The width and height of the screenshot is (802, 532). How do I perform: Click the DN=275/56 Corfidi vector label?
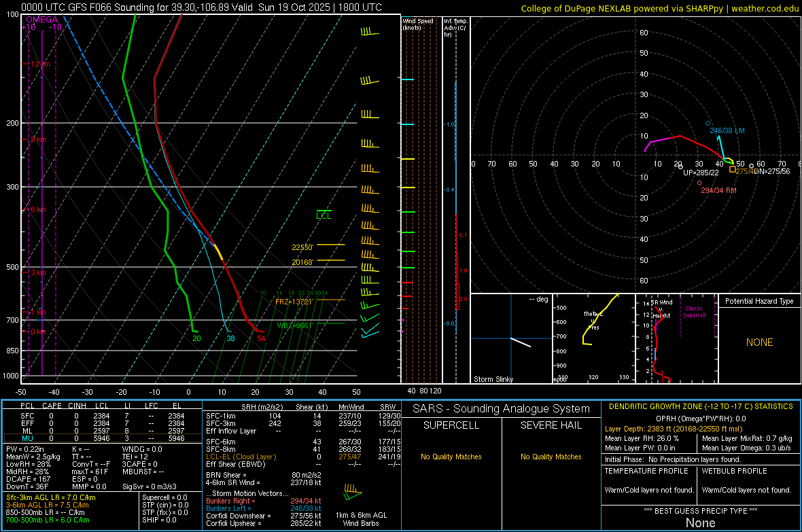(771, 171)
